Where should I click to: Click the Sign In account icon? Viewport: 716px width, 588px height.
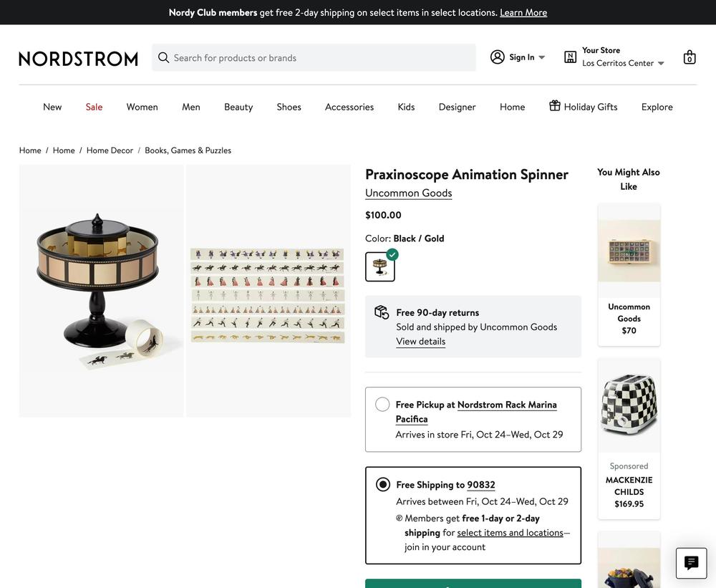click(x=498, y=57)
